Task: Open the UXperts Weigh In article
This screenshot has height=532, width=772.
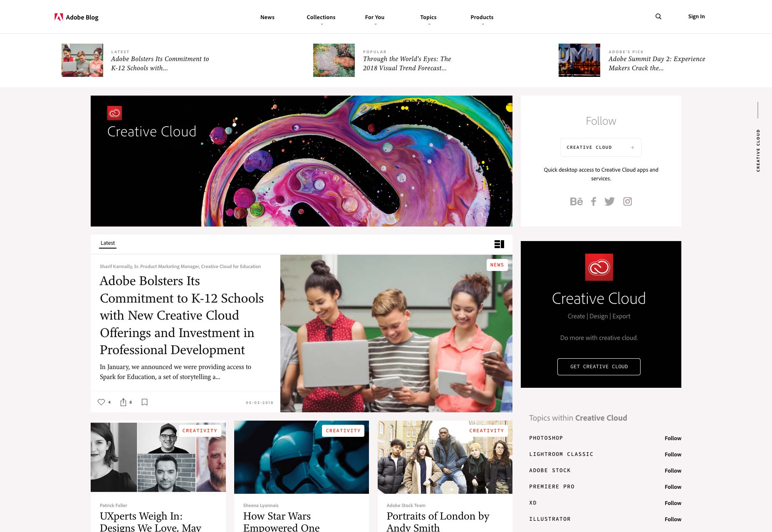Action: click(x=151, y=522)
